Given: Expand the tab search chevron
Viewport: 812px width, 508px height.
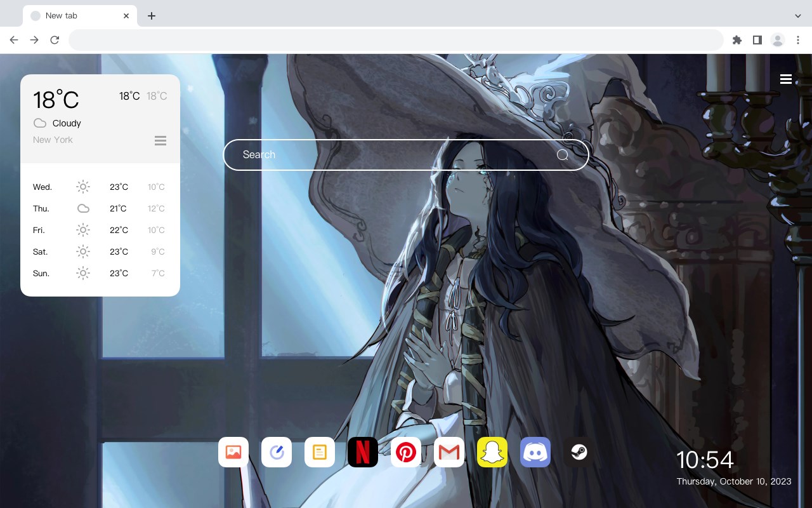Looking at the screenshot, I should point(798,16).
